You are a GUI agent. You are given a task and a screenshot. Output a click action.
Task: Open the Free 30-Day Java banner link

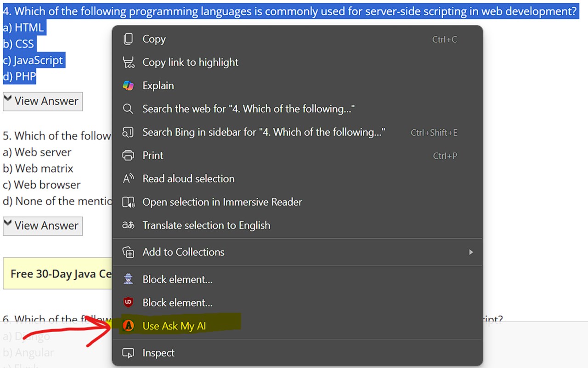click(61, 274)
